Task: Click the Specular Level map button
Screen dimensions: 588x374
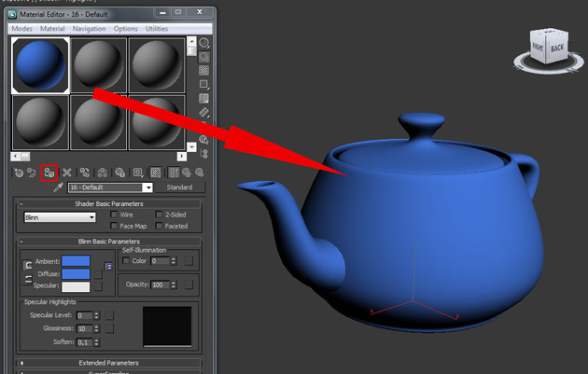Action: [109, 315]
